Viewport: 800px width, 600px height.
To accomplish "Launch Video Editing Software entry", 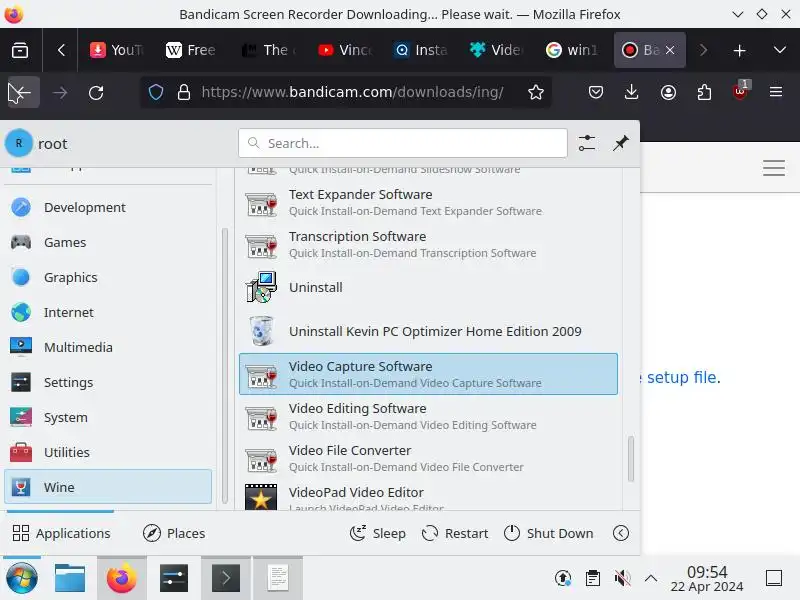I will coord(429,416).
